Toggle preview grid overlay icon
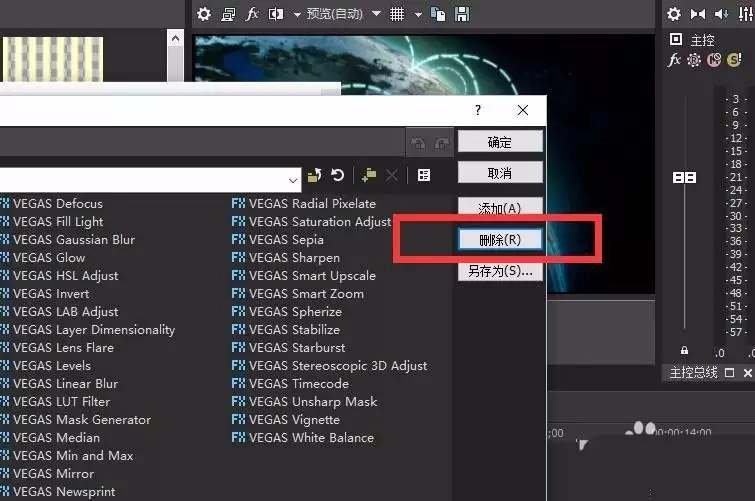Image resolution: width=755 pixels, height=501 pixels. pyautogui.click(x=397, y=14)
